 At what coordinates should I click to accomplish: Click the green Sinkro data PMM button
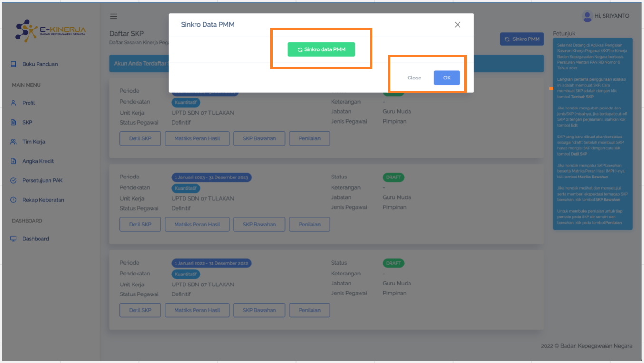click(321, 49)
